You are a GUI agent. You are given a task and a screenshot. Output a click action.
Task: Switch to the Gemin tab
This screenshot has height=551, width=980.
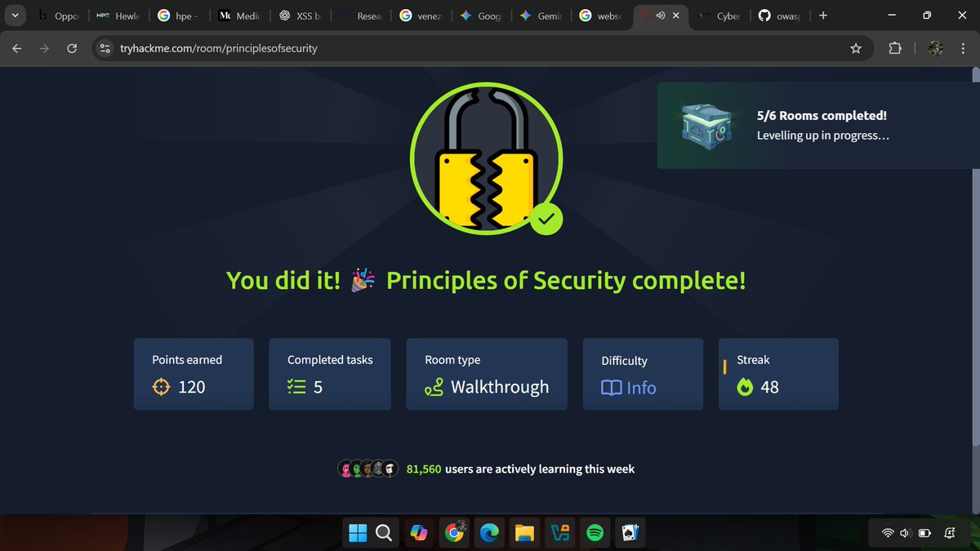pos(541,16)
